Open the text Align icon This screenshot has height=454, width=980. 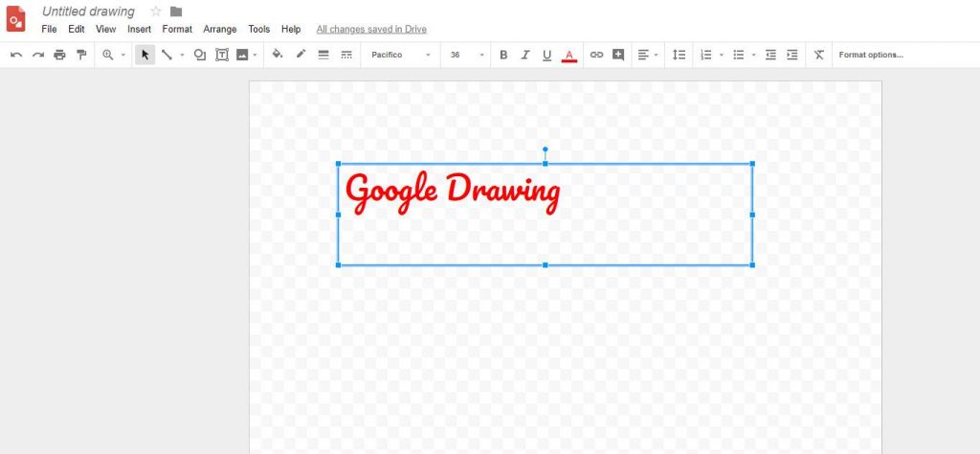(x=643, y=55)
